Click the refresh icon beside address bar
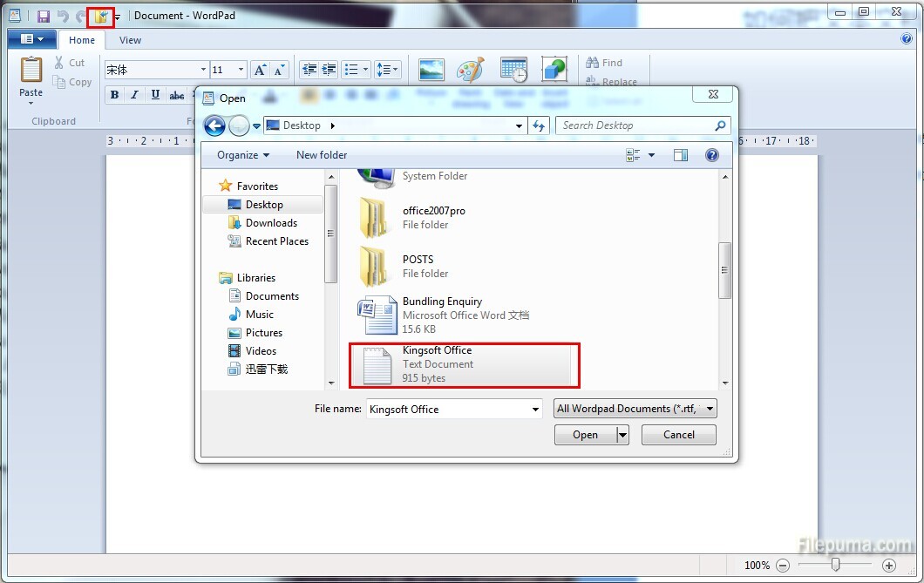Image resolution: width=924 pixels, height=583 pixels. pos(539,125)
